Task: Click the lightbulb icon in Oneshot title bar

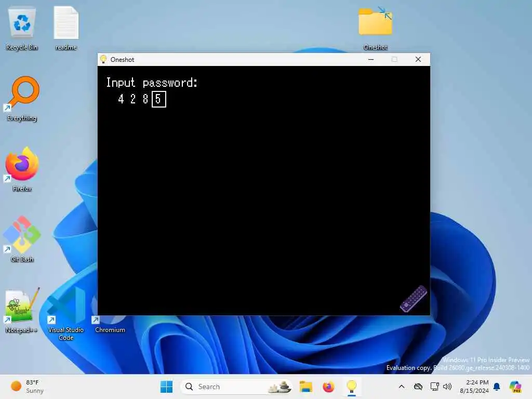Action: pos(103,59)
